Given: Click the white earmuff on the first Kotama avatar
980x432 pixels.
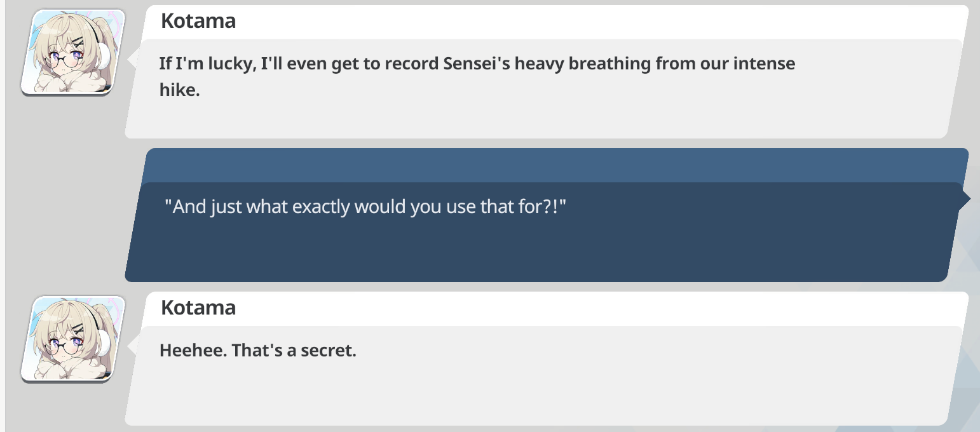Looking at the screenshot, I should point(104,57).
